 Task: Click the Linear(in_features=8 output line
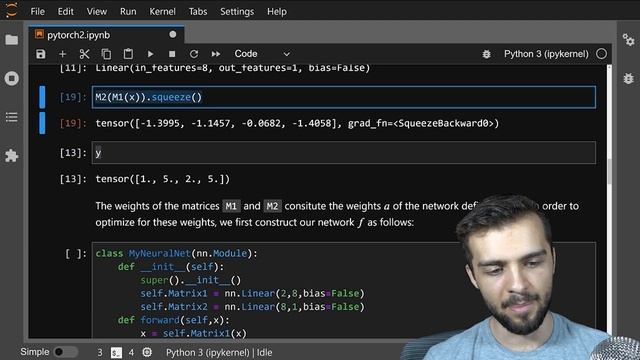coord(233,68)
